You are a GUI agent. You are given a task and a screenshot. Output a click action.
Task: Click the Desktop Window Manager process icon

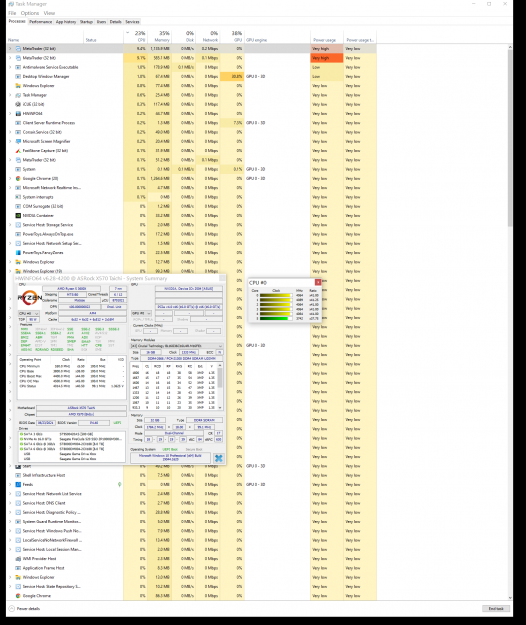18,77
